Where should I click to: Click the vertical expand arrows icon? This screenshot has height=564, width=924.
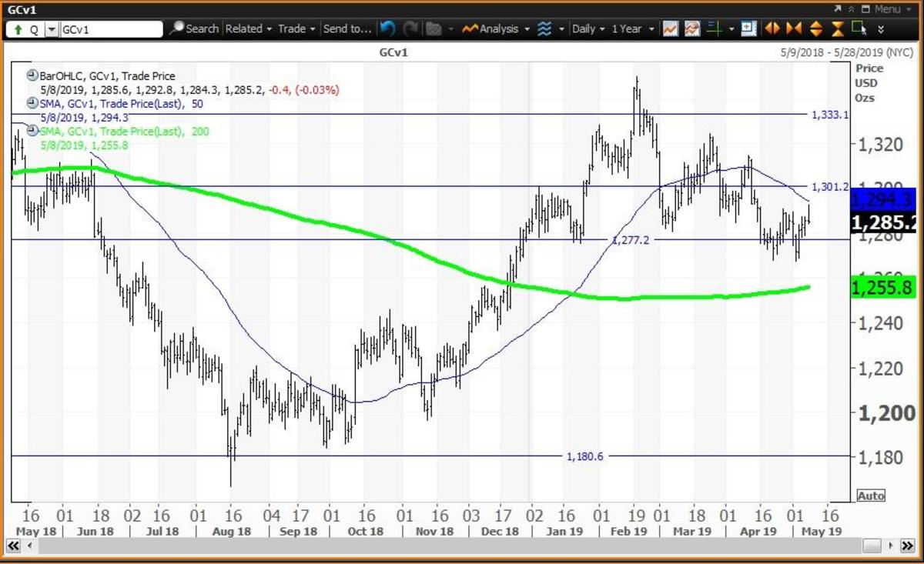coord(816,28)
